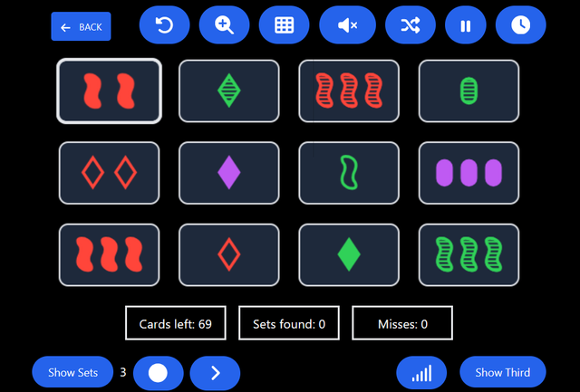Click the number 3 beside Show Sets
Screen dimensions: 580x392
click(123, 372)
